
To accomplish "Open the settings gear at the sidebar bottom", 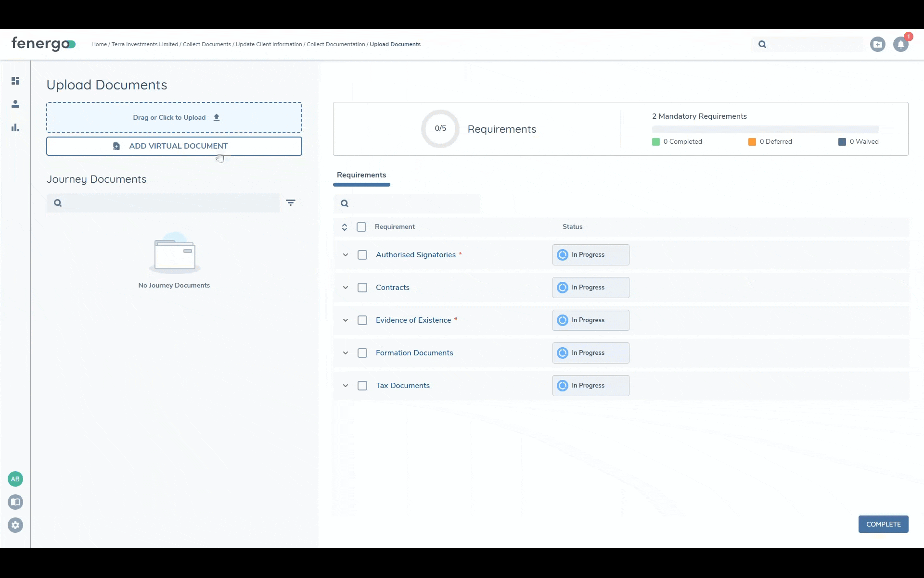I will [15, 525].
